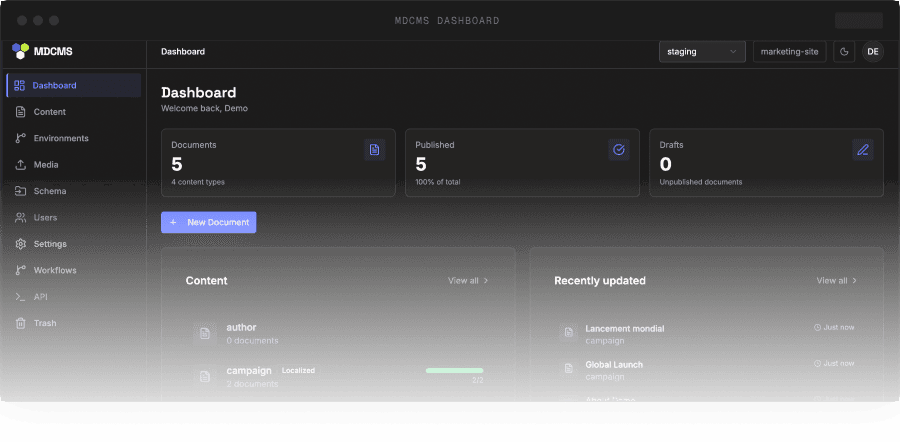Open the Content sidebar item
Image resolution: width=900 pixels, height=442 pixels.
pyautogui.click(x=73, y=112)
